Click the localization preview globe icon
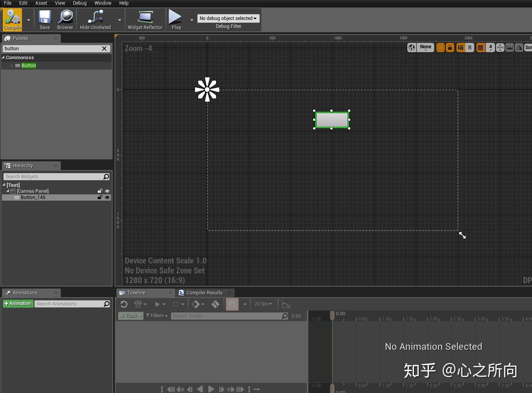The image size is (532, 393). point(411,47)
